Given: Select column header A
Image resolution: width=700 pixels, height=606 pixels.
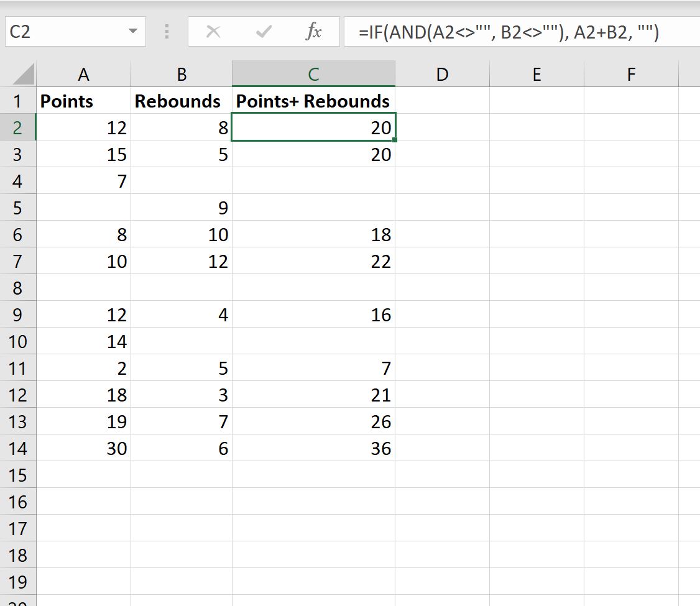Looking at the screenshot, I should [x=84, y=73].
